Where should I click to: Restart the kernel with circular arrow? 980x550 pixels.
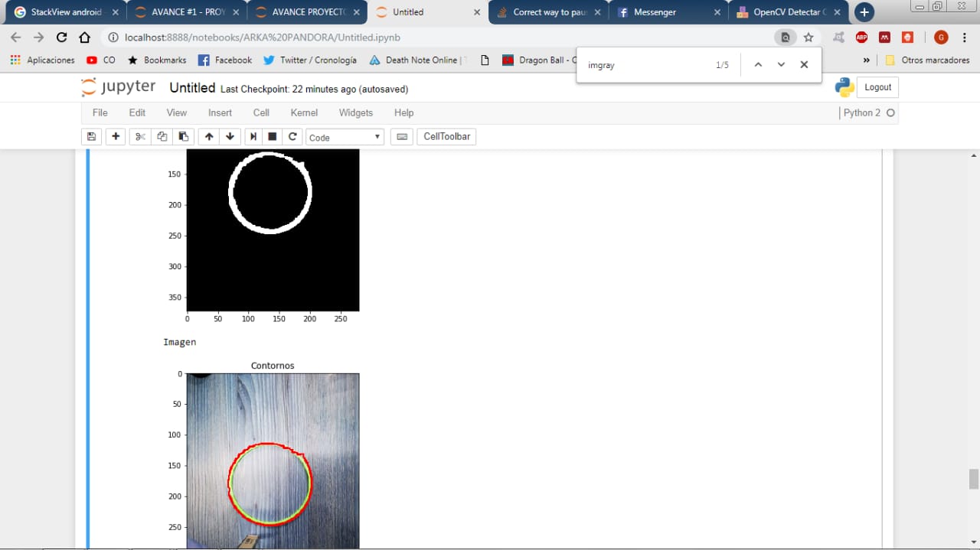pyautogui.click(x=292, y=137)
